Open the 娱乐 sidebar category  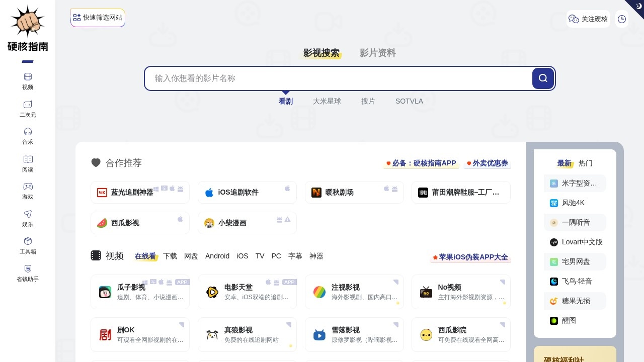click(x=28, y=219)
